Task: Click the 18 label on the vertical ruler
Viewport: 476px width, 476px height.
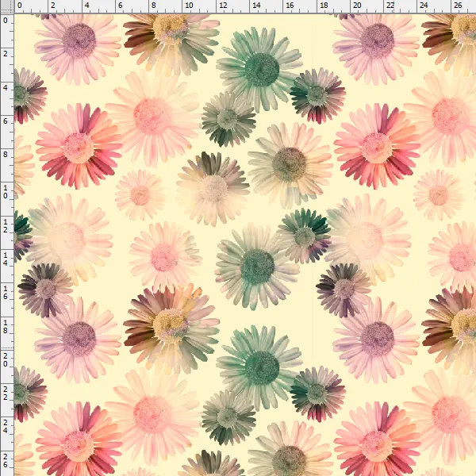Action: click(x=6, y=326)
